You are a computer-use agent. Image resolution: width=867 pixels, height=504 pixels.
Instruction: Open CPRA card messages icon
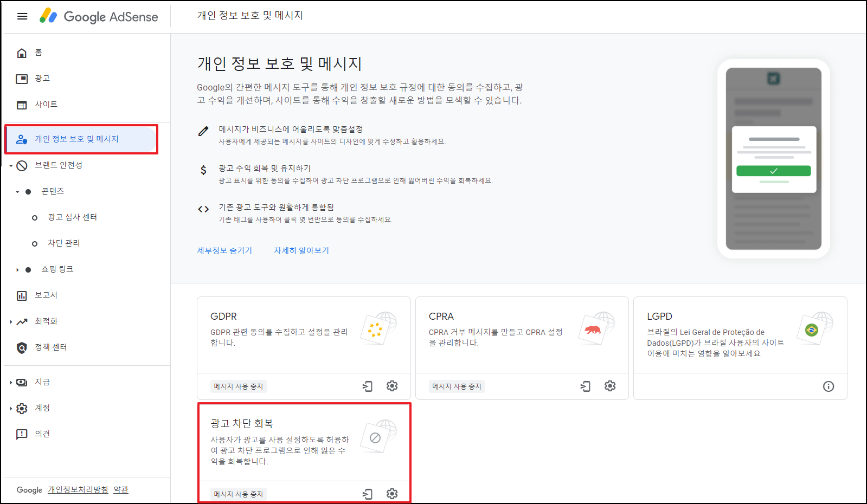tap(586, 386)
